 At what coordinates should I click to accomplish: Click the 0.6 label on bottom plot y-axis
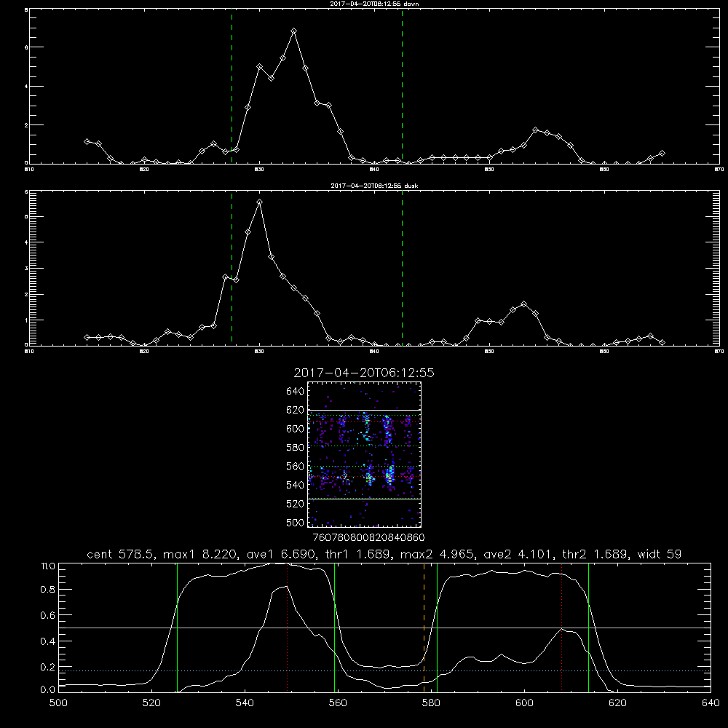pos(47,615)
